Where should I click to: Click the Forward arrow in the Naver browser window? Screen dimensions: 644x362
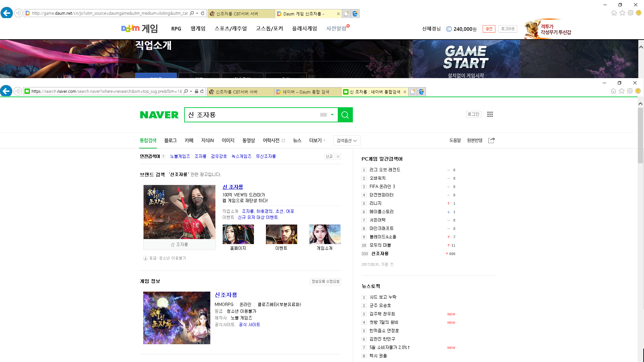[18, 91]
